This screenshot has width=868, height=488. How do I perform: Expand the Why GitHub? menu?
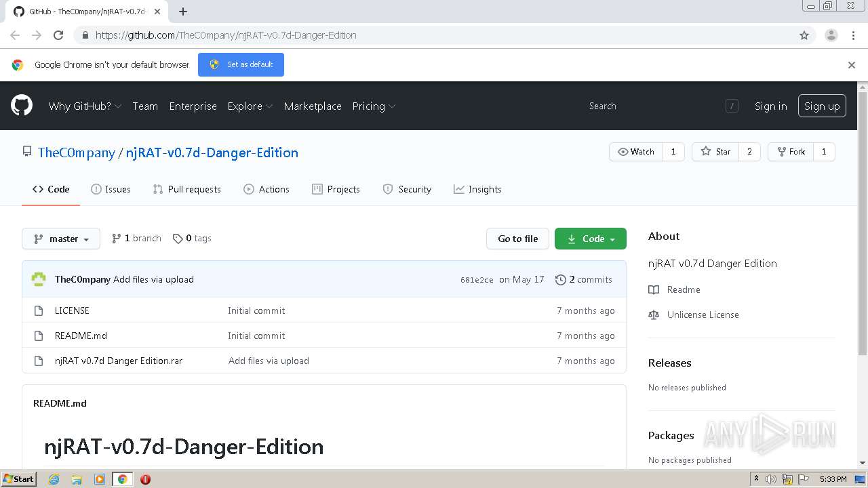[x=85, y=106]
